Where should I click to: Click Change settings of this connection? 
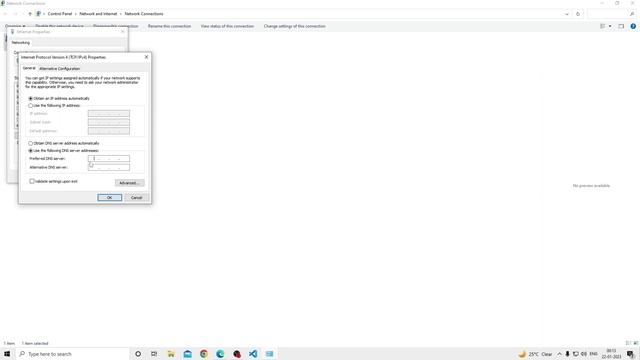coord(294,26)
